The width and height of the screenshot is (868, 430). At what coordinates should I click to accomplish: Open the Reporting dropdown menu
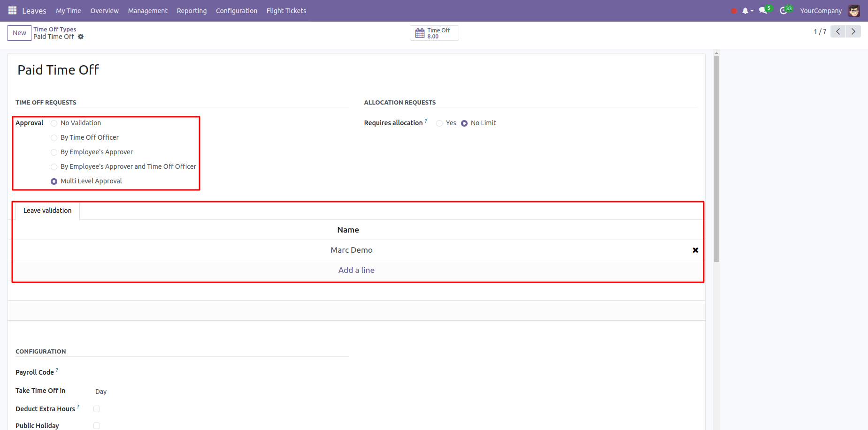[x=192, y=11]
